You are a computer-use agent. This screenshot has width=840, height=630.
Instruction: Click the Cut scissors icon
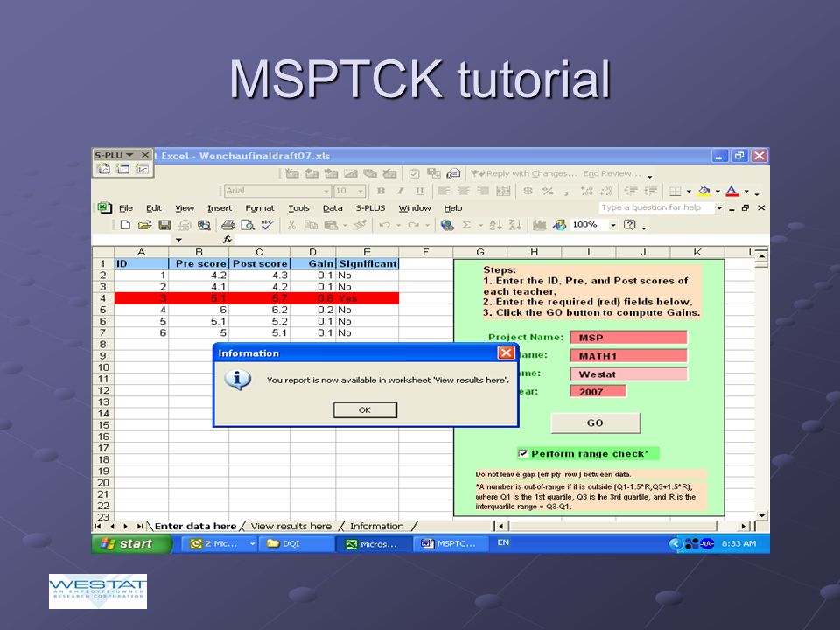pos(291,225)
